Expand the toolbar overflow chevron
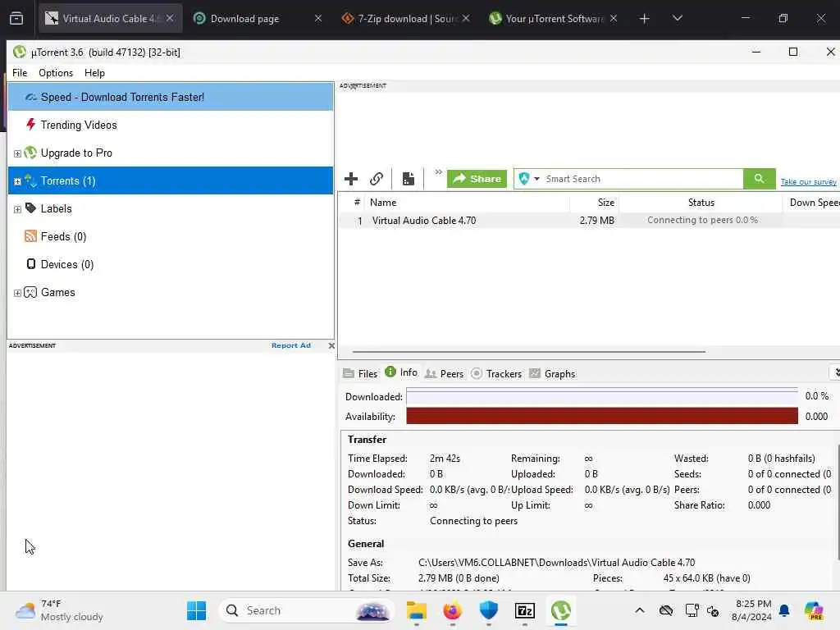The width and height of the screenshot is (840, 630). coord(438,172)
